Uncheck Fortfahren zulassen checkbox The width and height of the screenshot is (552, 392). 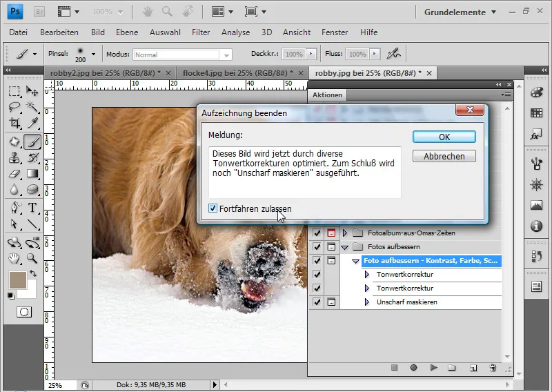pos(213,208)
